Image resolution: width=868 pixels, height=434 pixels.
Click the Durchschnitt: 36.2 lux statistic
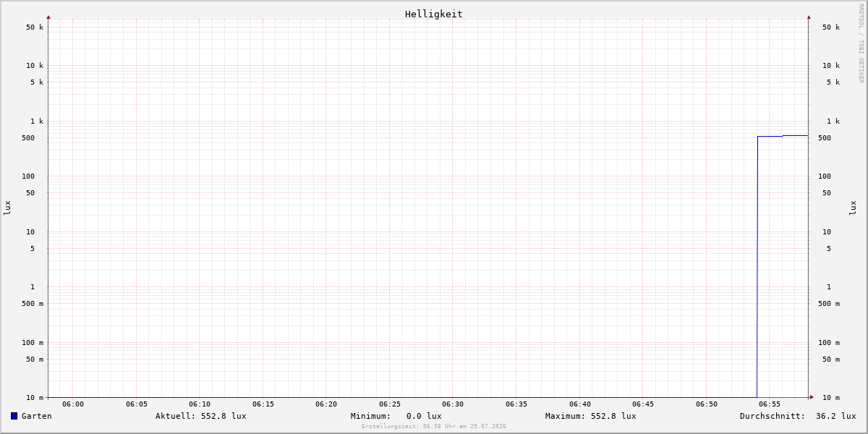(798, 416)
